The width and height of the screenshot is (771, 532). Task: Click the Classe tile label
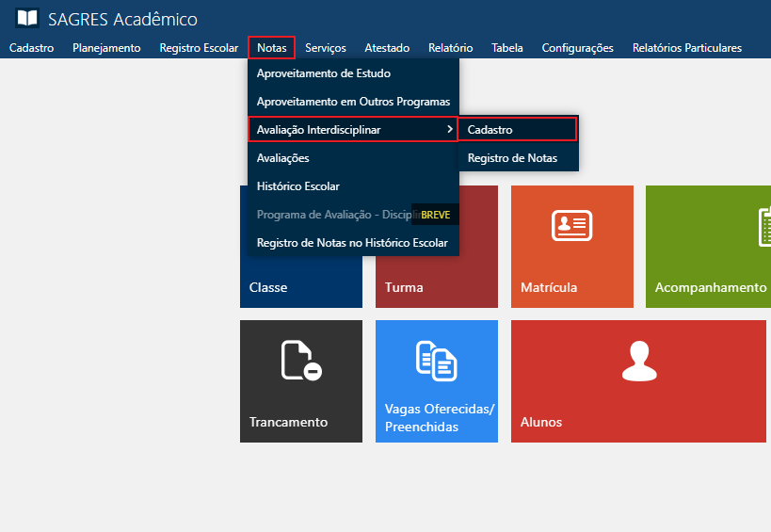[x=268, y=287]
